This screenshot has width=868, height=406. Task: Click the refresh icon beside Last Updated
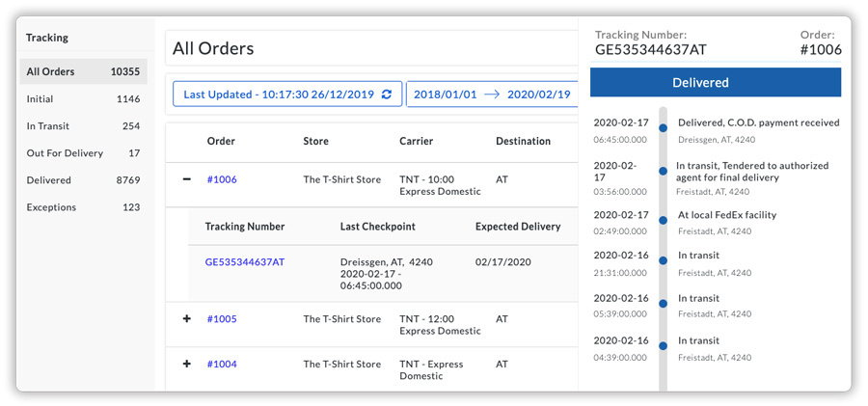click(387, 95)
